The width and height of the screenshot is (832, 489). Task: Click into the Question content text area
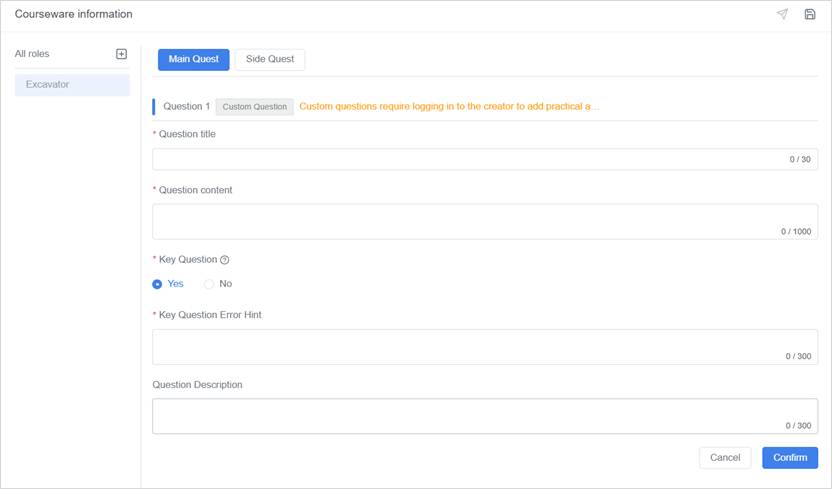[x=470, y=221]
